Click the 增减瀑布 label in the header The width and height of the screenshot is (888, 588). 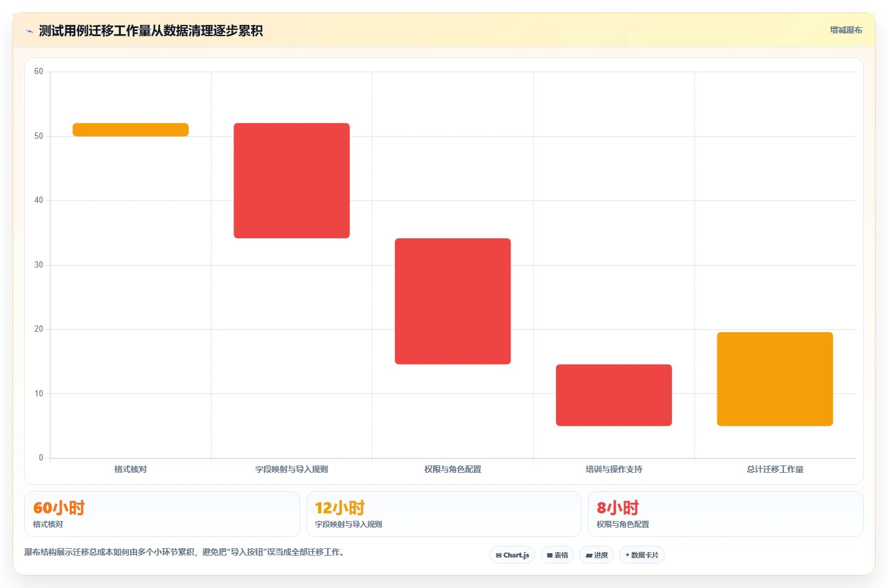[x=846, y=30]
